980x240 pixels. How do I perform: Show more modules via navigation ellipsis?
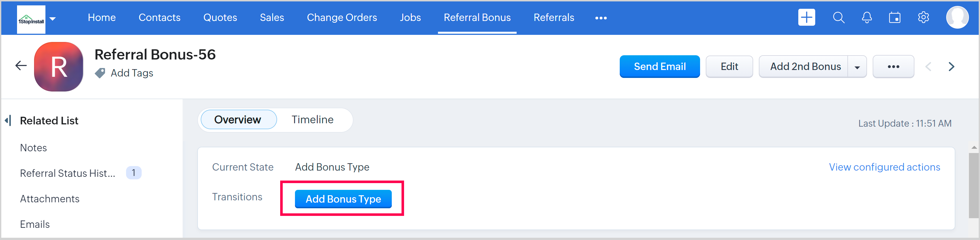[x=601, y=18]
